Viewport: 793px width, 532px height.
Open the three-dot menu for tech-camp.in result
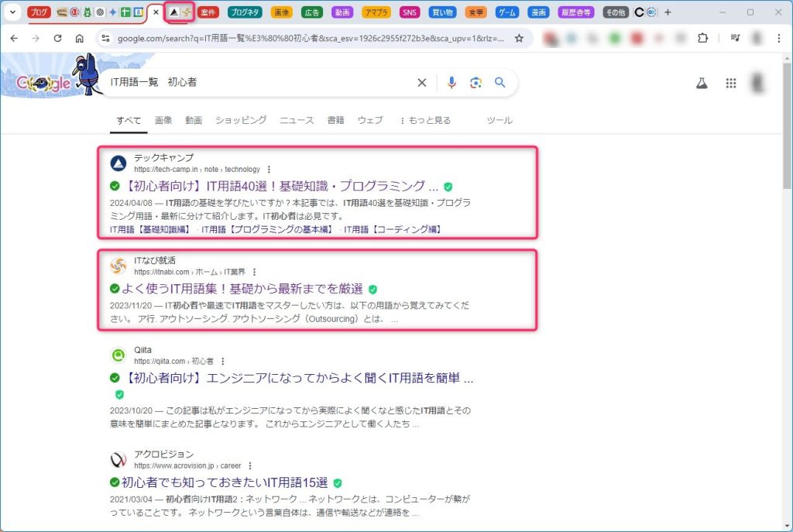pos(269,170)
